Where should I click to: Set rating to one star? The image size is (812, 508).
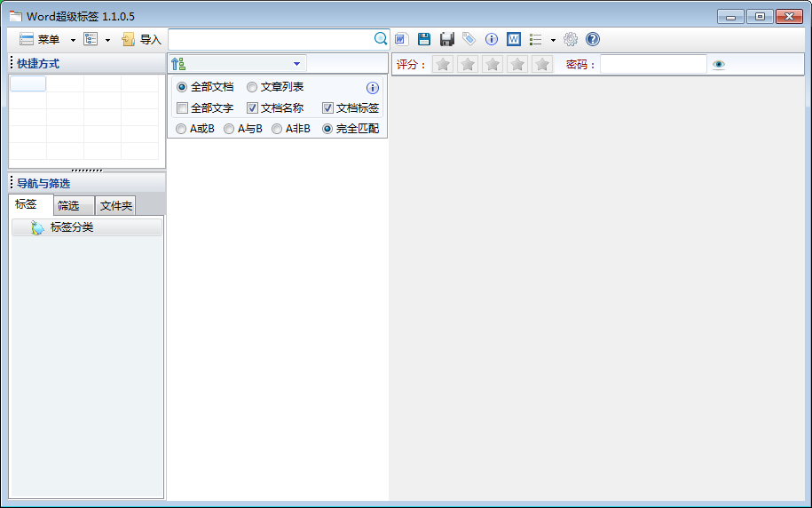click(x=443, y=64)
